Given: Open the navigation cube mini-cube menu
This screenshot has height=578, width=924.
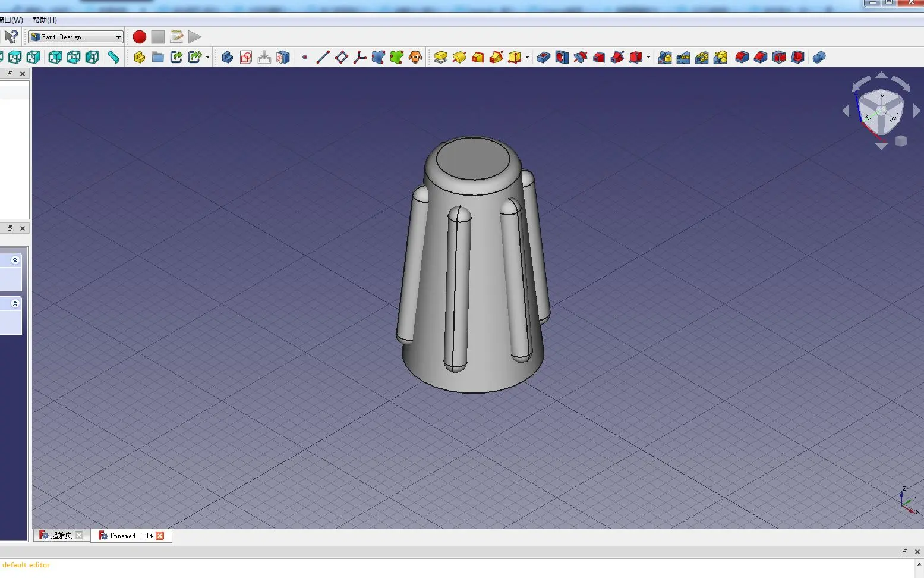Looking at the screenshot, I should click(901, 141).
